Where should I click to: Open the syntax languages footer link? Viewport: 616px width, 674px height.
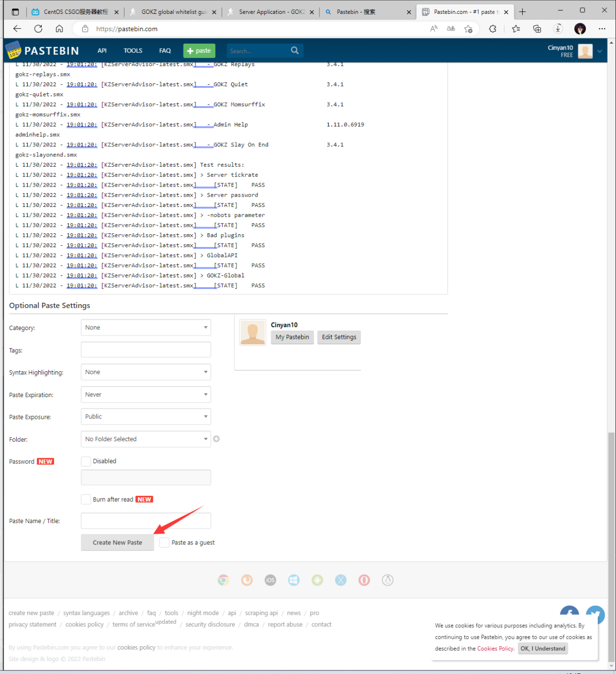pos(86,613)
